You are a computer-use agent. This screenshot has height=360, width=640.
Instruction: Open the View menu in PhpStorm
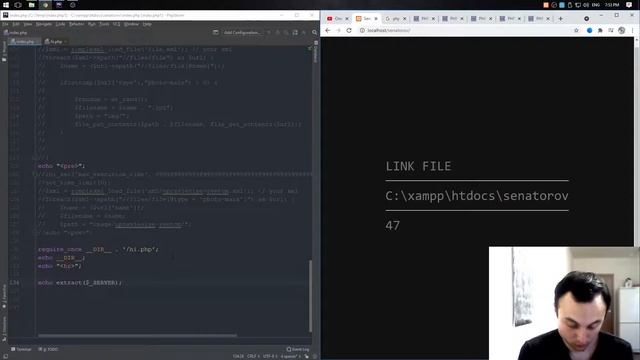point(27,24)
